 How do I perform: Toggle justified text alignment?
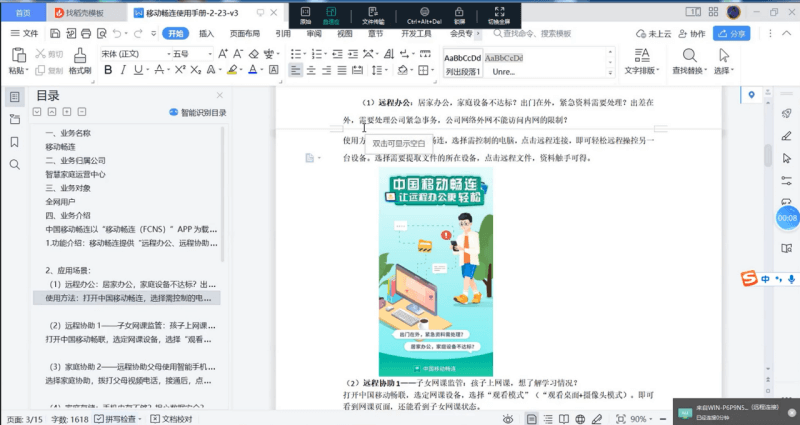342,70
